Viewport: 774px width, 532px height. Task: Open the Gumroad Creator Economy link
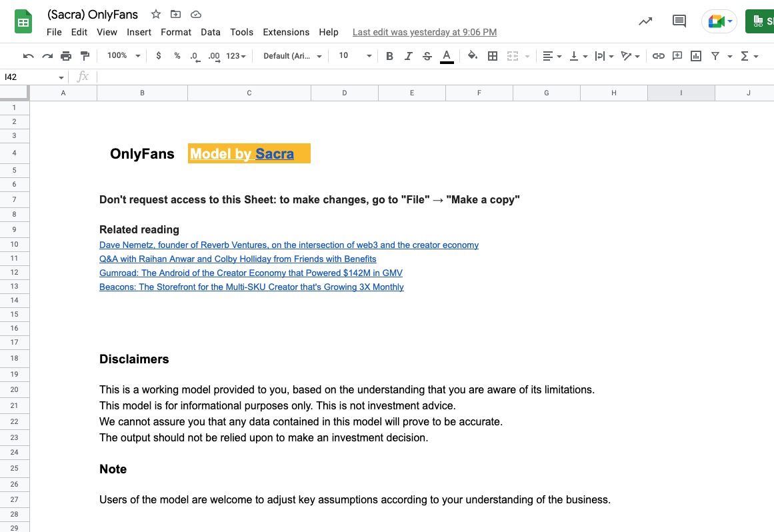coord(251,273)
